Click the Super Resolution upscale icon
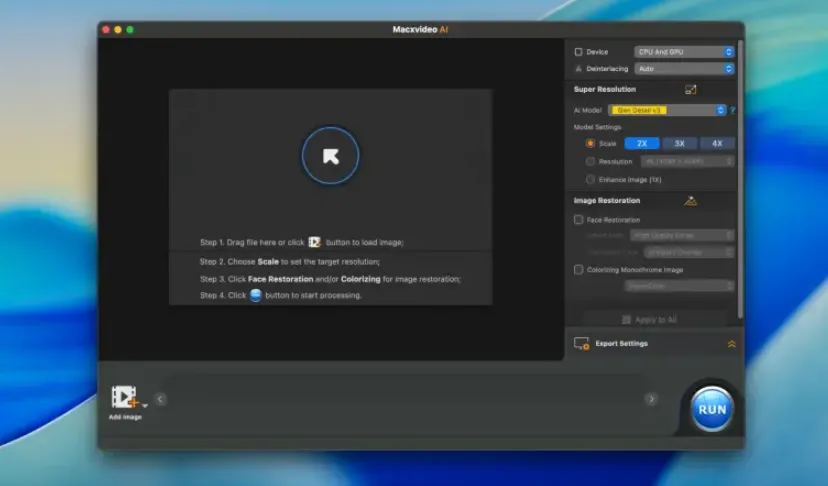This screenshot has height=486, width=828. (x=690, y=89)
